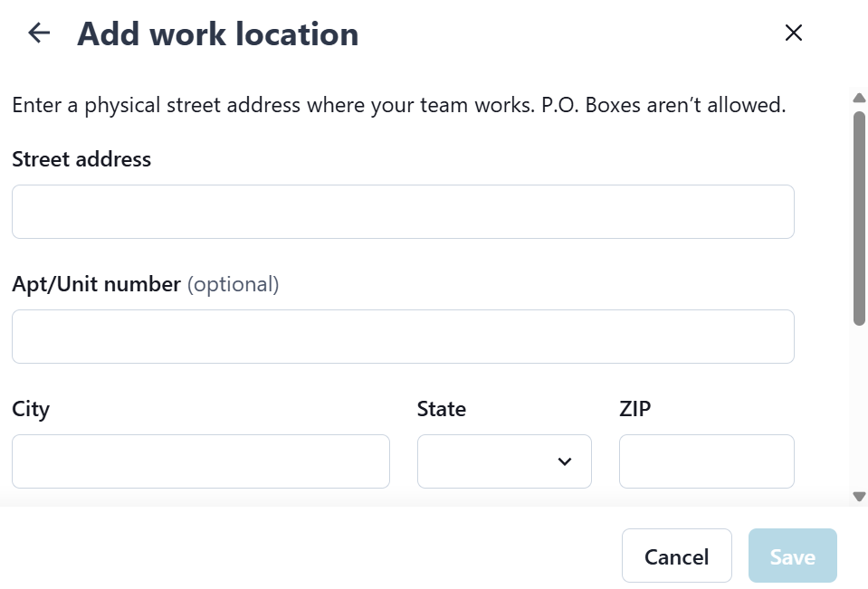Click the scrollbar up arrow

coord(859,98)
